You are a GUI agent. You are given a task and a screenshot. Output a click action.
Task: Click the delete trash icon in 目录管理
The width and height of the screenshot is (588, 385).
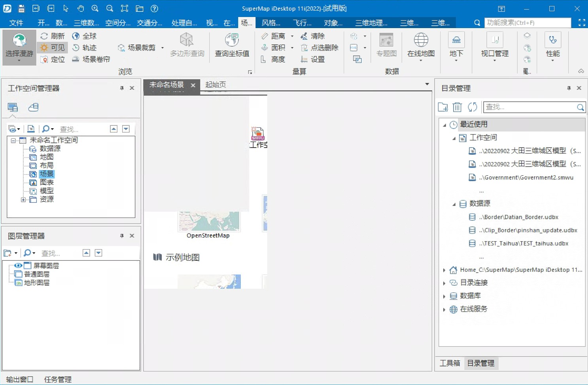457,107
